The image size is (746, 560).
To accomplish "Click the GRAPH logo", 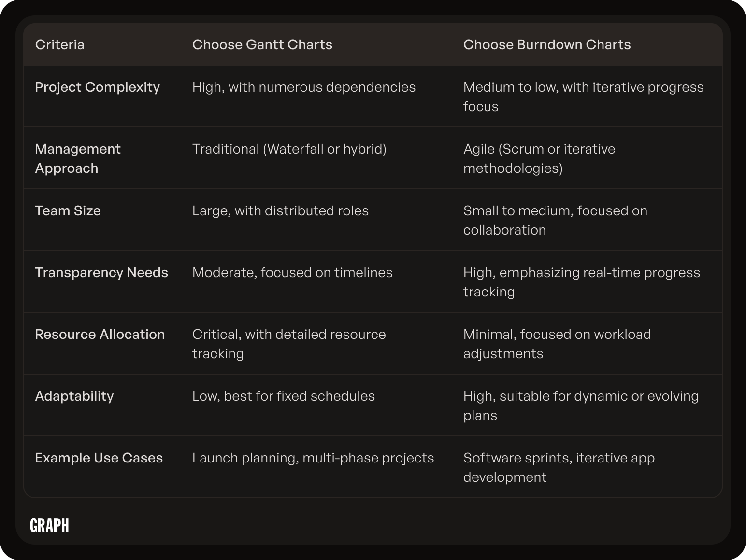I will [x=49, y=525].
